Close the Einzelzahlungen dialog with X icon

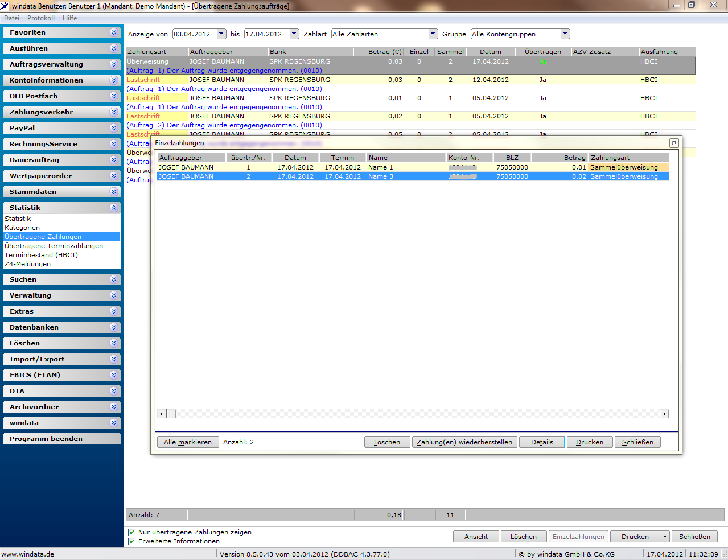(x=674, y=143)
